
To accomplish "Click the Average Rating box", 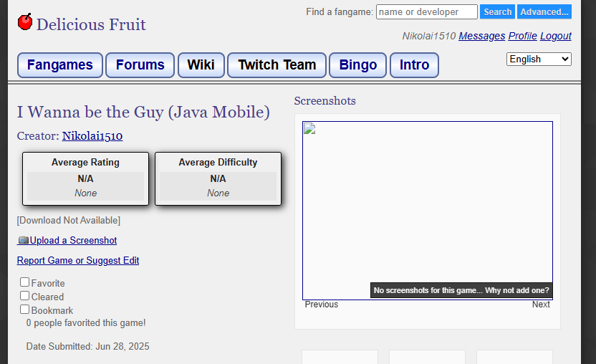I will click(x=85, y=178).
